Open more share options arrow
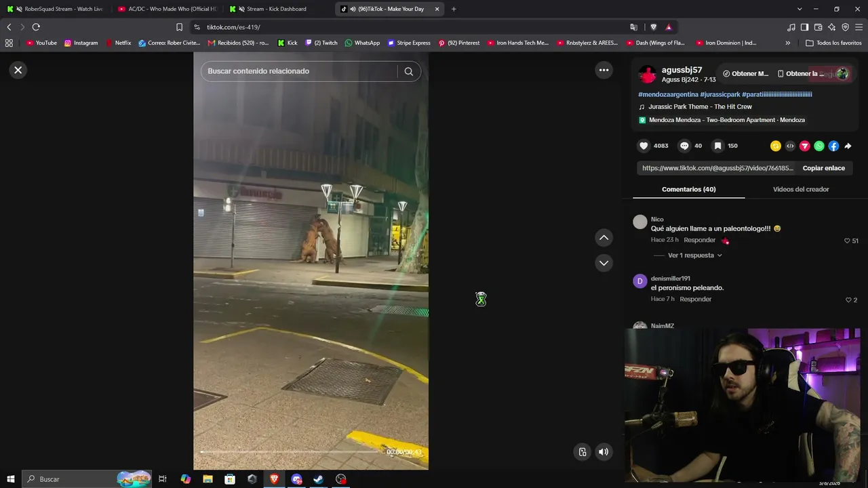This screenshot has height=488, width=868. pos(848,146)
